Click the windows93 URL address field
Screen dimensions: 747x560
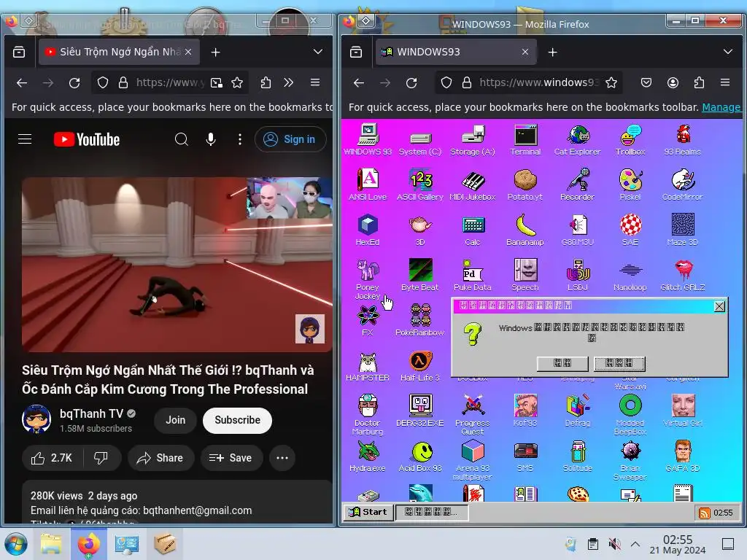[538, 82]
